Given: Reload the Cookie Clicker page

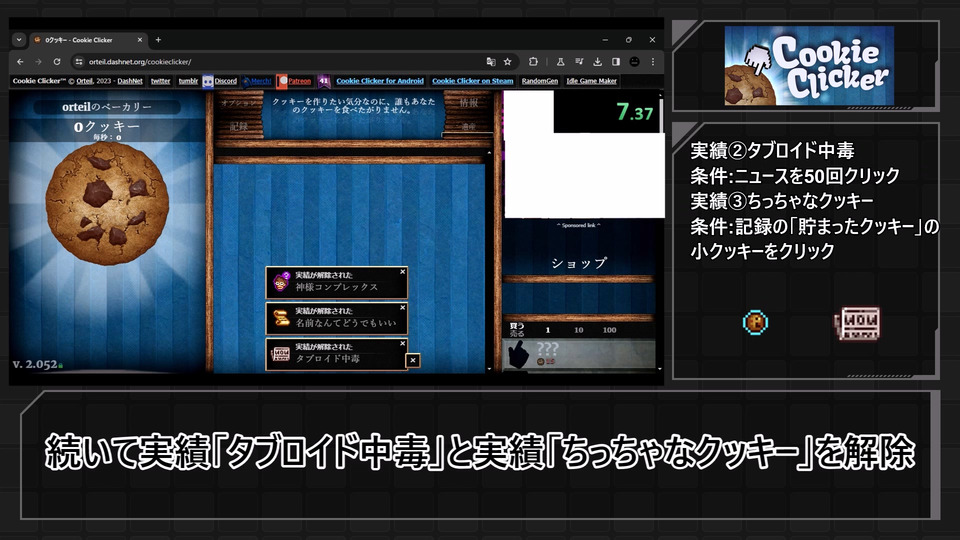Looking at the screenshot, I should [56, 62].
